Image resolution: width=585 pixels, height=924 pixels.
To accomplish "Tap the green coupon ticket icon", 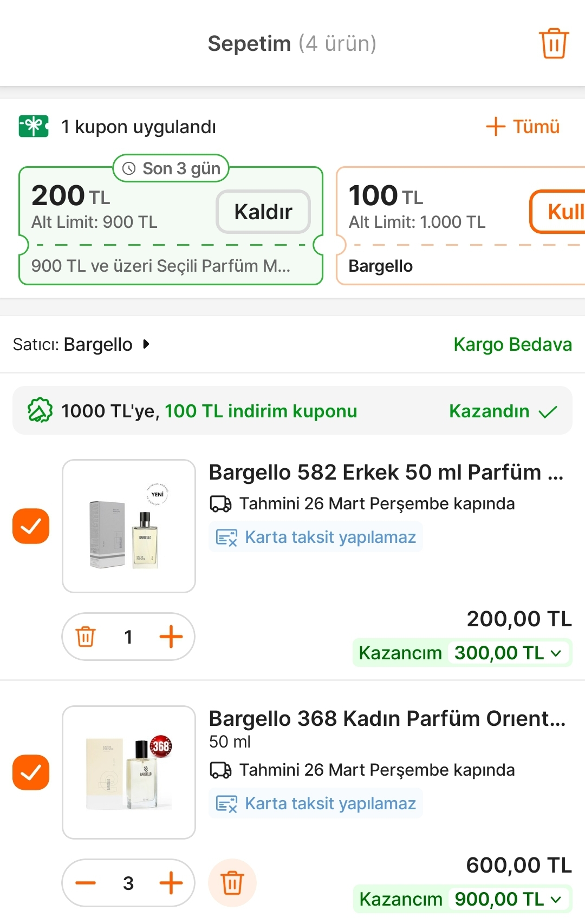I will click(34, 127).
